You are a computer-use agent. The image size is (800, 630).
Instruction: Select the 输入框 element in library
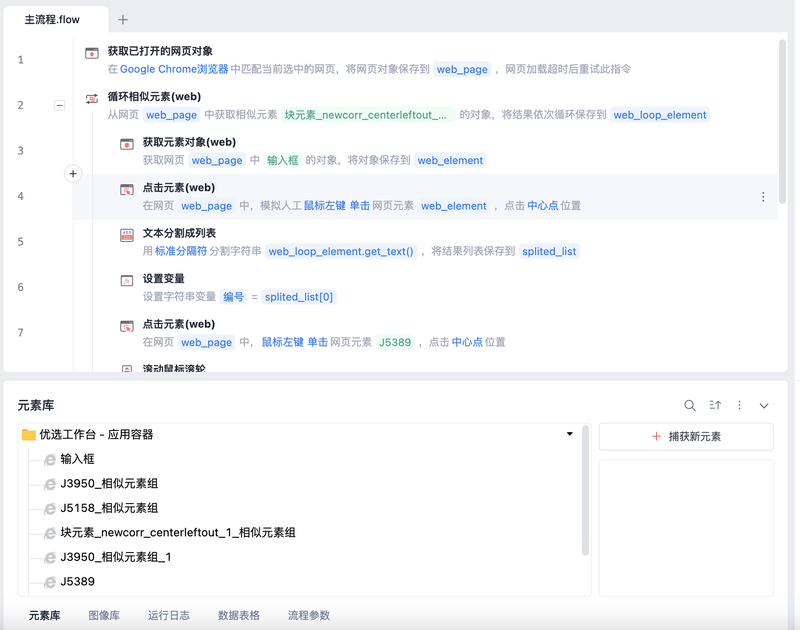coord(77,459)
